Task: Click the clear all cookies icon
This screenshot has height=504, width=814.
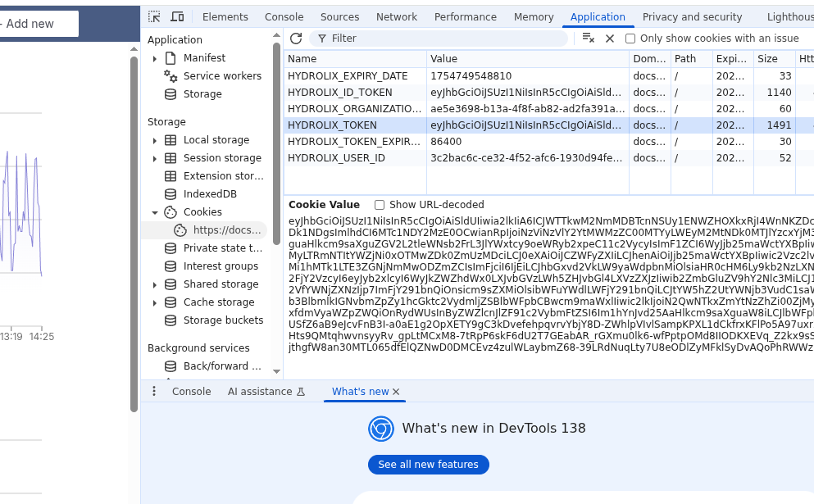Action: 588,39
